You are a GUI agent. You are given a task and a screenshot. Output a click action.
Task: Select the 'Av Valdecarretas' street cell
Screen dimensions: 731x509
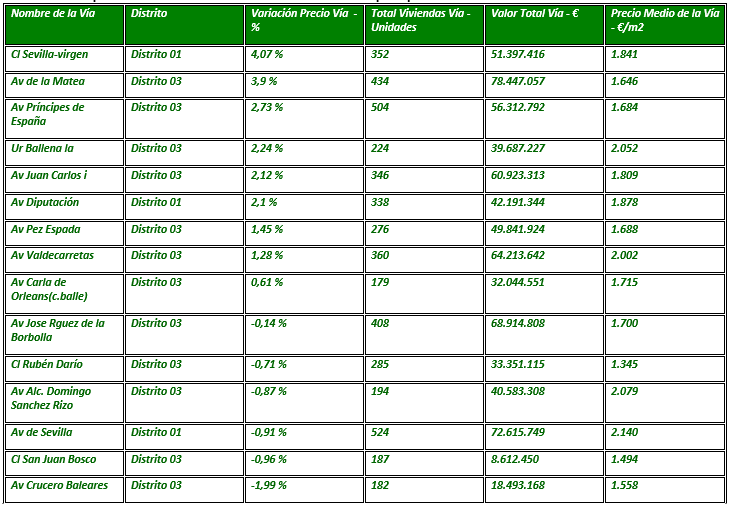coord(52,255)
